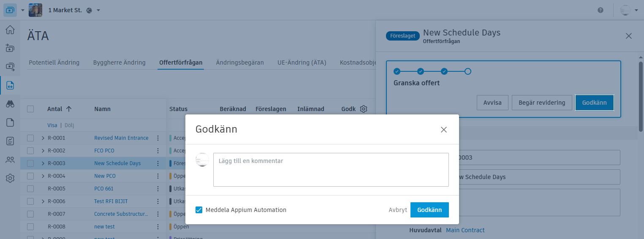Open the help question mark icon
Viewport: 644px width, 239px height.
[601, 10]
